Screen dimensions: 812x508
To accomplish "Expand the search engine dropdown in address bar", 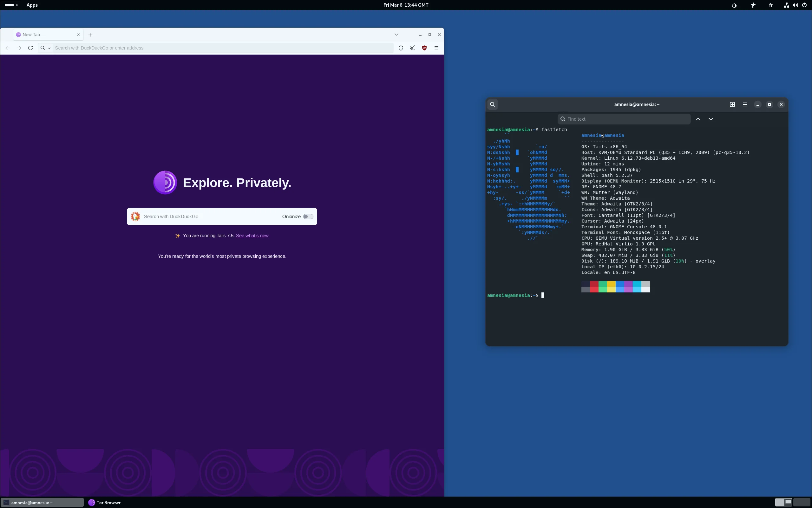I will pyautogui.click(x=45, y=48).
